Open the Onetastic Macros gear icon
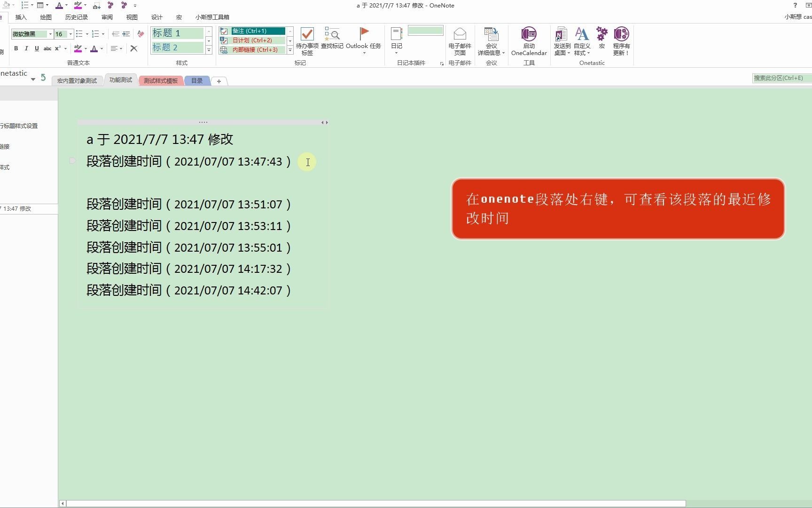The image size is (812, 508). click(x=602, y=34)
